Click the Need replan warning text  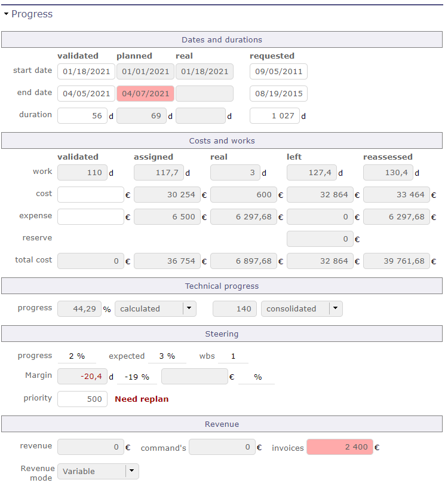(142, 398)
